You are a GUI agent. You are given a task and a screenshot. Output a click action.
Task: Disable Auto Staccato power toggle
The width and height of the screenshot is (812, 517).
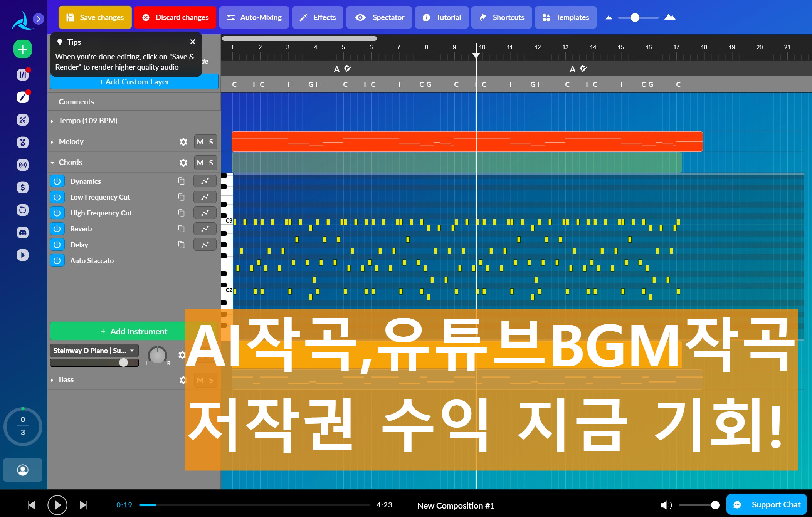coord(57,260)
